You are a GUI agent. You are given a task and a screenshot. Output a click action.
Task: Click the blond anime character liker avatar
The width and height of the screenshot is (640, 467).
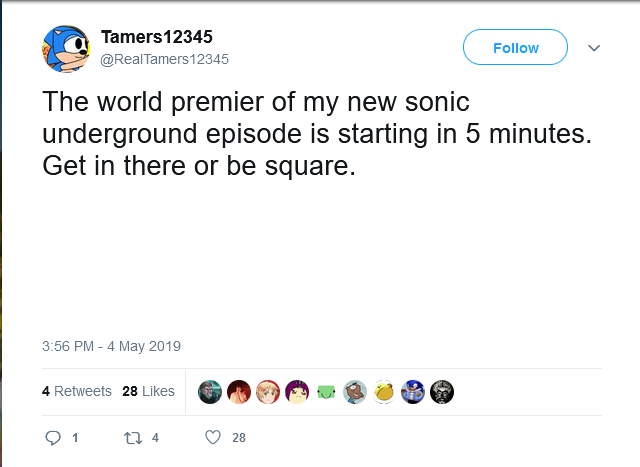click(x=268, y=392)
